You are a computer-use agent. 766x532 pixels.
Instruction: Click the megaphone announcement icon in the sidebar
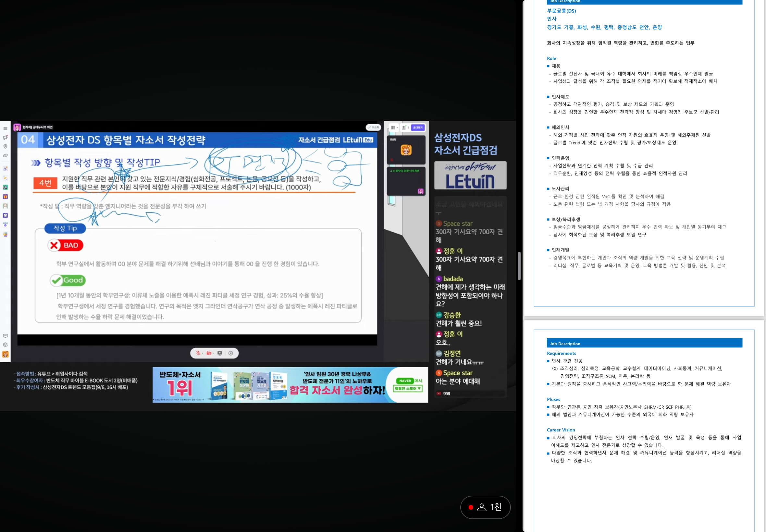tap(5, 137)
